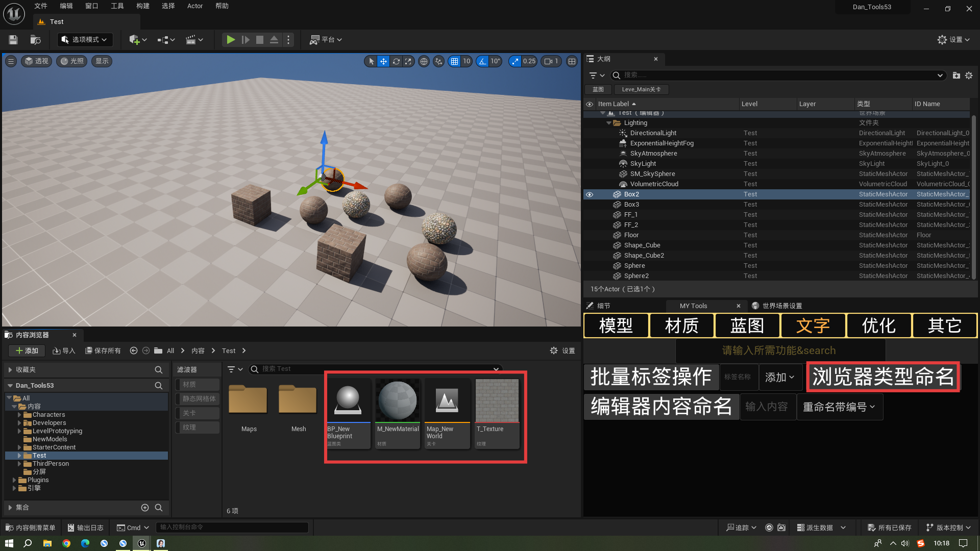Screen dimensions: 980x551
Task: Open the quick add actor menu
Action: coord(138,40)
